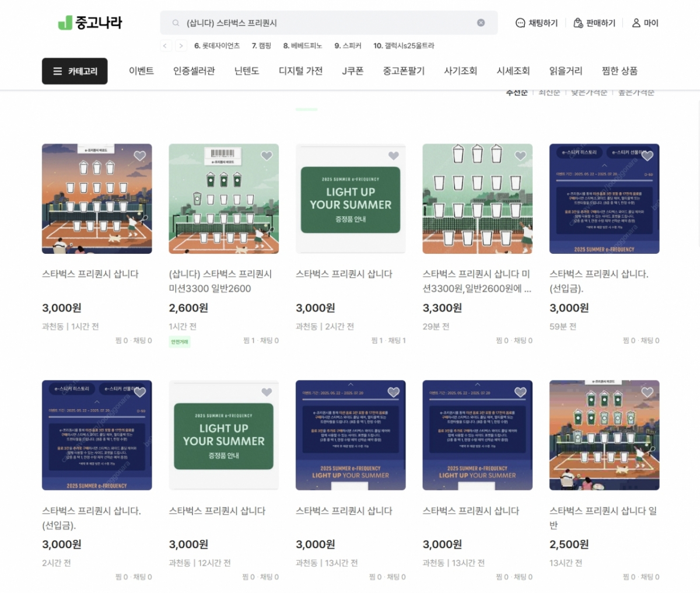Heart the 2,600원 미션3300 listing
The height and width of the screenshot is (593, 700).
(267, 155)
